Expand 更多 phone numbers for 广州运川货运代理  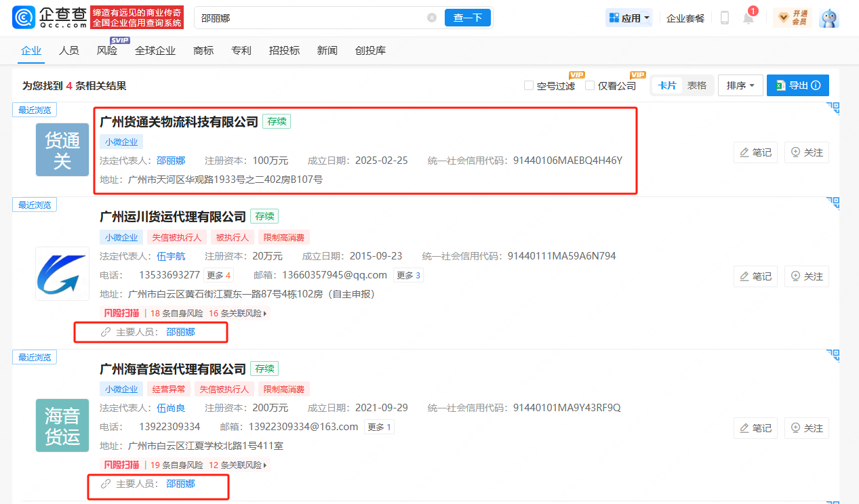point(219,275)
